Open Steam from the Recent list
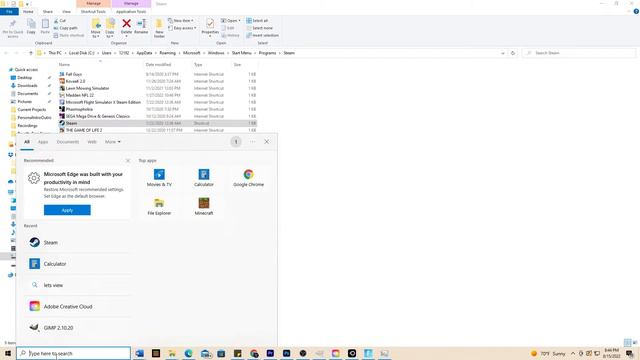This screenshot has height=360, width=640. (x=78, y=242)
